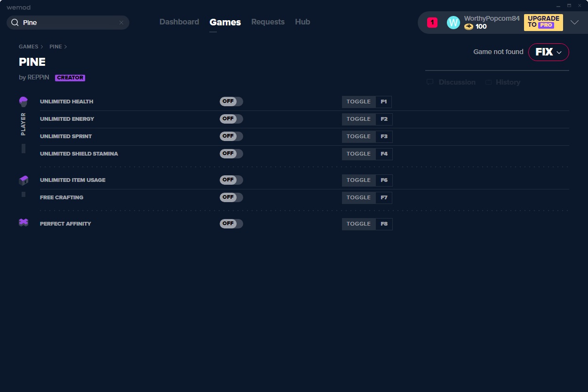The width and height of the screenshot is (588, 392).
Task: Click the Pine search field
Action: (68, 23)
